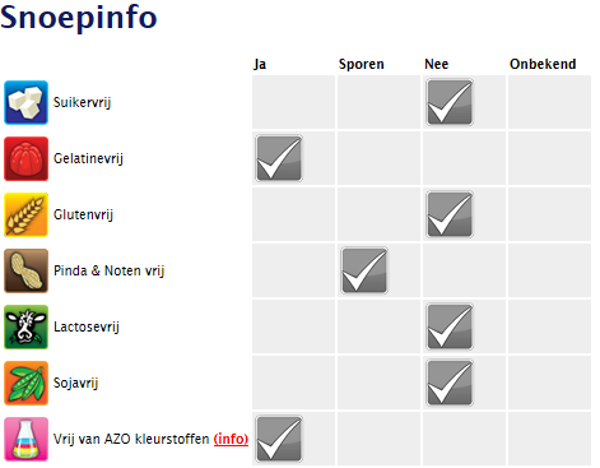Toggle the Pinda & Noten checkmark under Sporen
Image resolution: width=600 pixels, height=468 pixels.
(x=365, y=270)
